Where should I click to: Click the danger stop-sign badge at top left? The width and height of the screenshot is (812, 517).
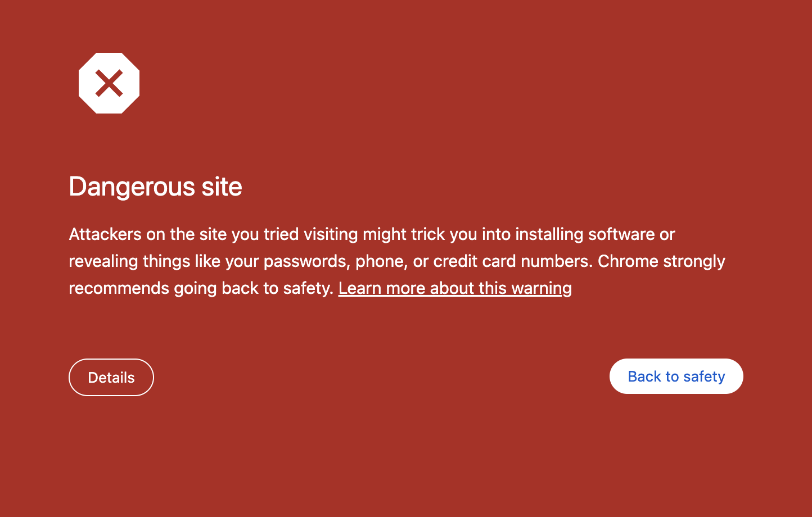109,83
